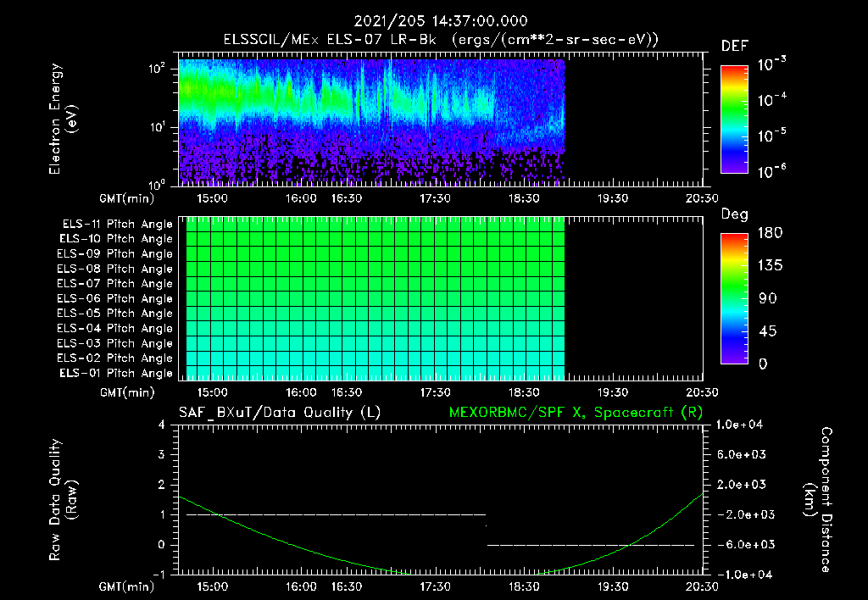Click the Deg pitch angle color bar
The width and height of the screenshot is (868, 600).
pyautogui.click(x=734, y=298)
